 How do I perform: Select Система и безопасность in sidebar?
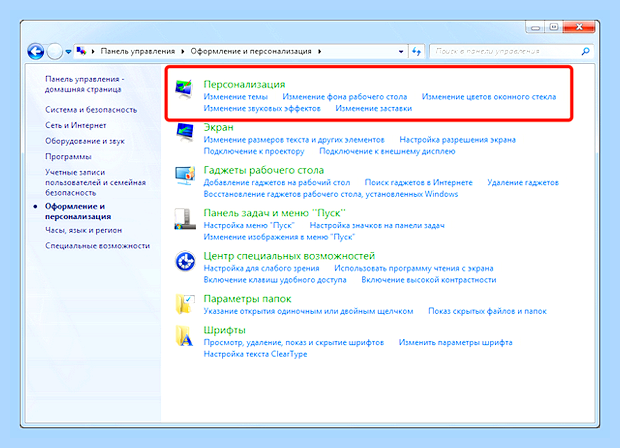tap(91, 110)
